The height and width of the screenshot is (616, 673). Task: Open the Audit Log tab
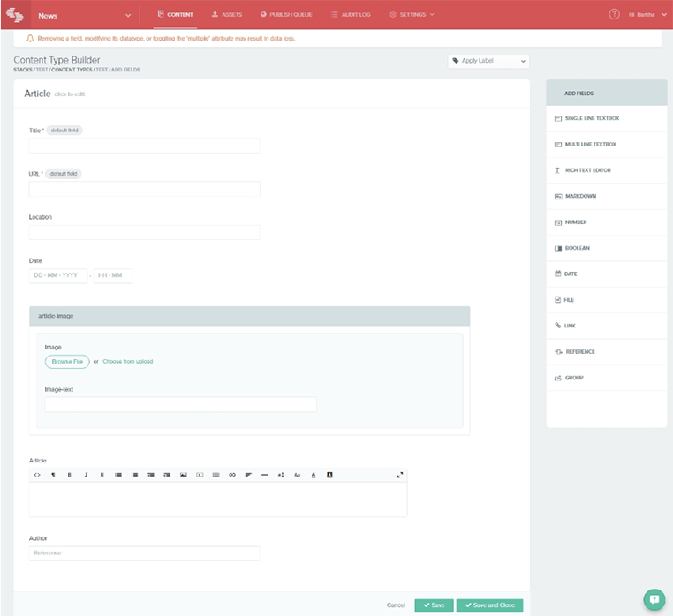tap(351, 15)
